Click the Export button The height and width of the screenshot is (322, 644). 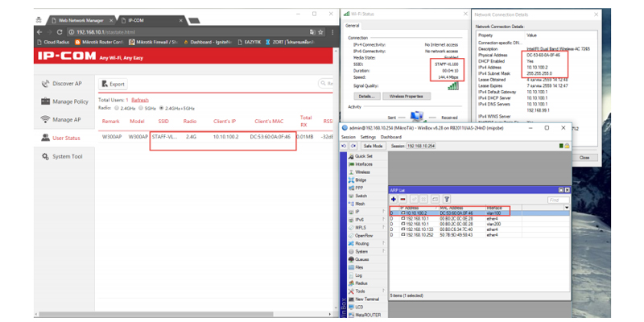113,84
